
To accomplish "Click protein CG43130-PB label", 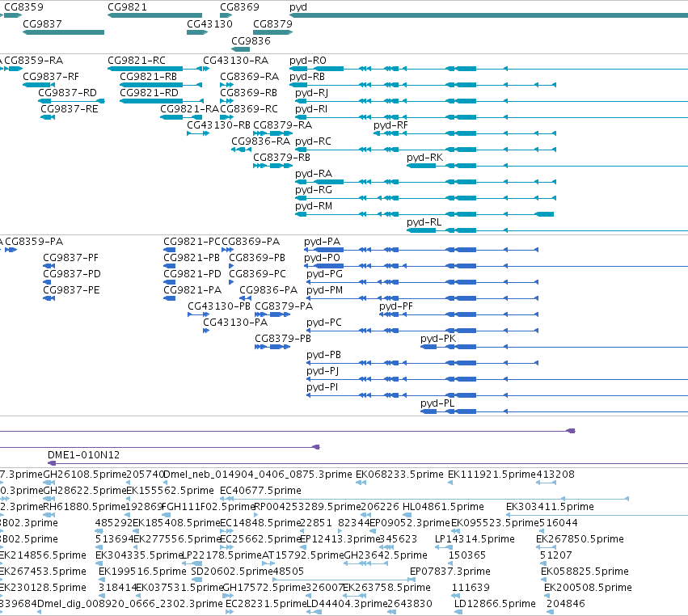I will pyautogui.click(x=219, y=306).
